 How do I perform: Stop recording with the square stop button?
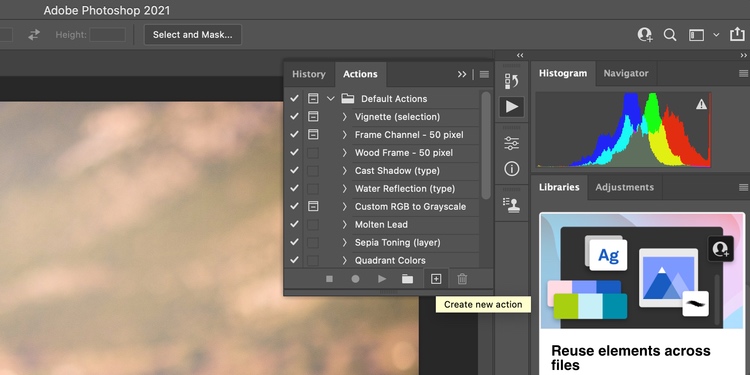pos(329,279)
